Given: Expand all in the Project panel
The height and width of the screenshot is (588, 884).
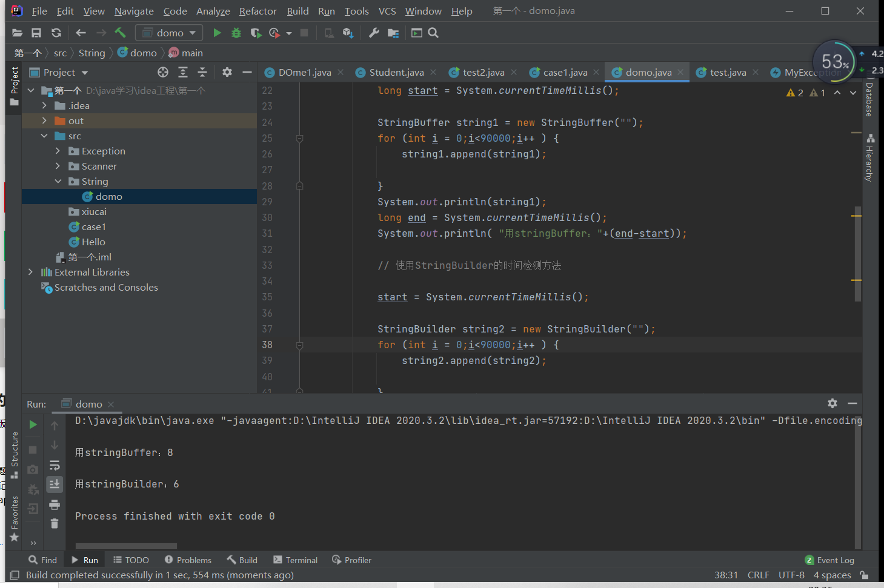Looking at the screenshot, I should [x=183, y=72].
